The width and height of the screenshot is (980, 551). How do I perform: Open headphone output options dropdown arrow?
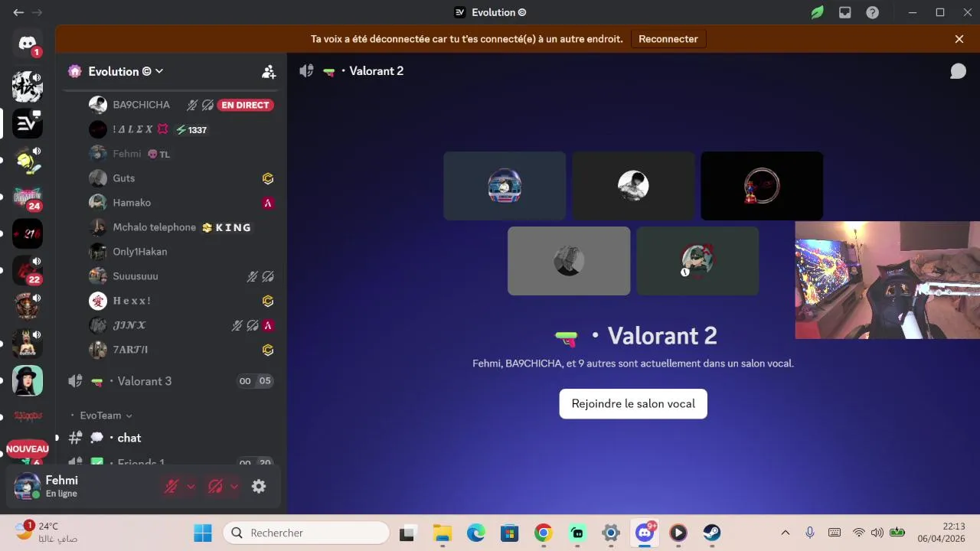234,486
